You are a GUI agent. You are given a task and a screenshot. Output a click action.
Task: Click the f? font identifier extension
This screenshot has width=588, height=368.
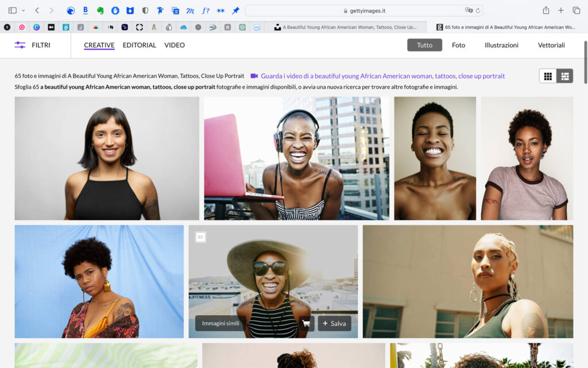point(206,10)
